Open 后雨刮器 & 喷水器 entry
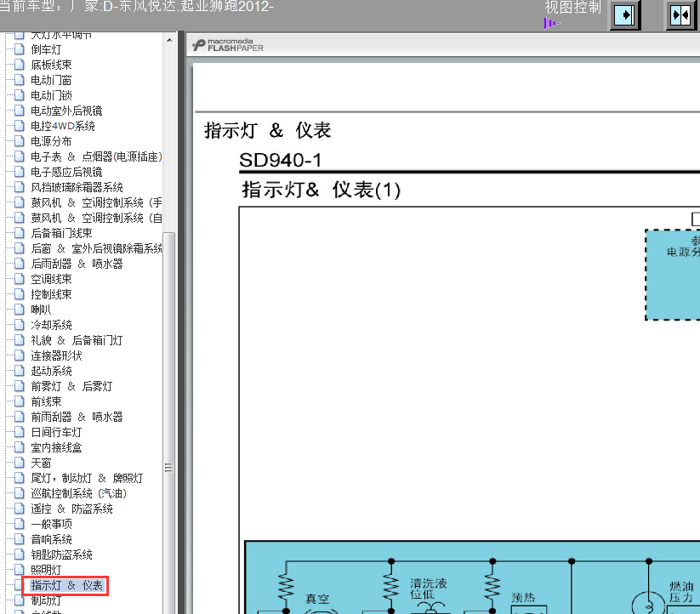Viewport: 700px width, 614px height. point(77,264)
